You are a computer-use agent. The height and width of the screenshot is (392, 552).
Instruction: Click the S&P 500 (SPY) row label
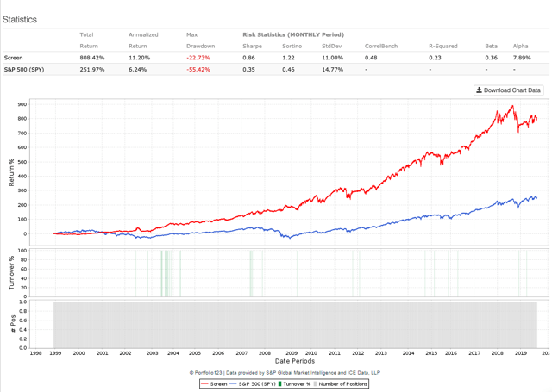[24, 69]
